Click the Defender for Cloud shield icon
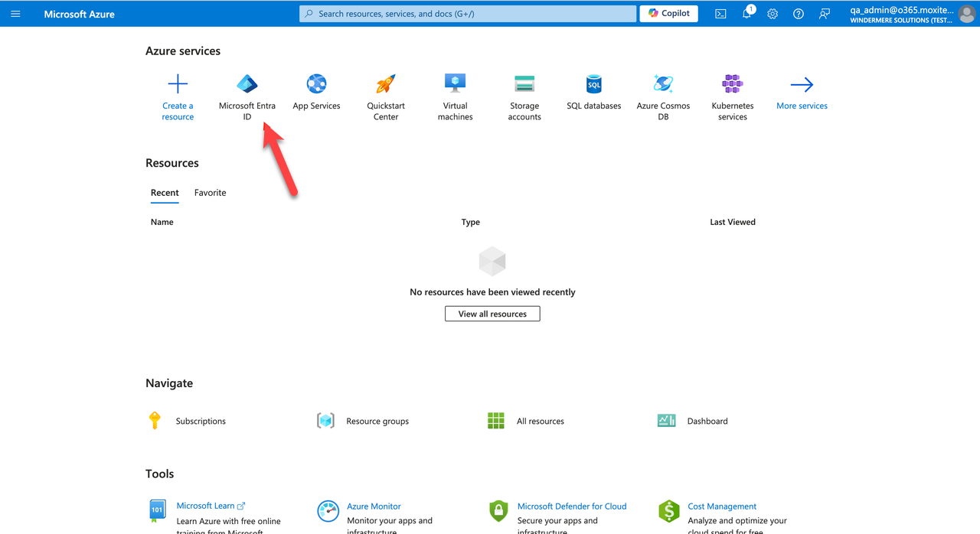Screen dimensions: 980x534 [498, 511]
